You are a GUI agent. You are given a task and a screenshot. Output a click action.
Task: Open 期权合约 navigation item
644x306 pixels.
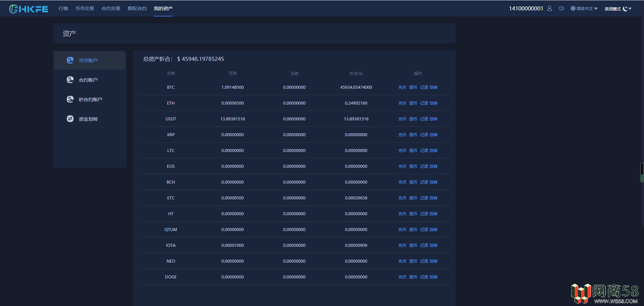coord(137,8)
